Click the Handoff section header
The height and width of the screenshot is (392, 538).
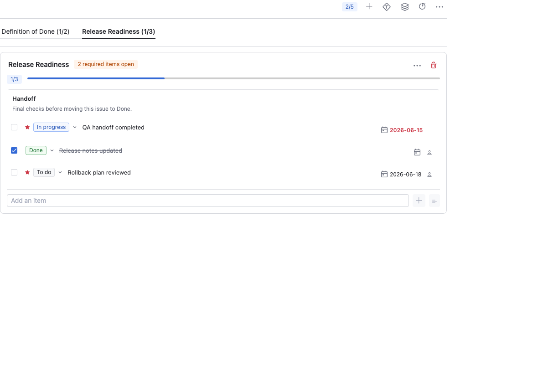point(24,99)
